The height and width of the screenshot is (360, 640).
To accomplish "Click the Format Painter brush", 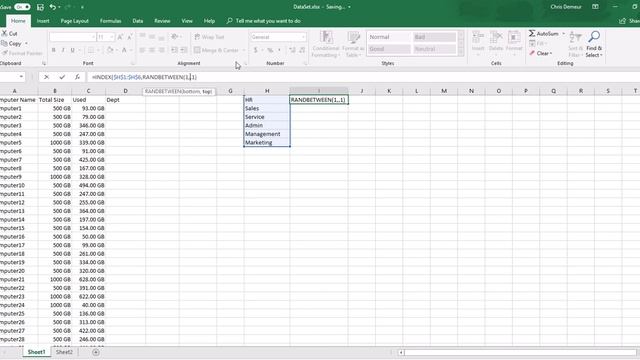I will [5, 53].
